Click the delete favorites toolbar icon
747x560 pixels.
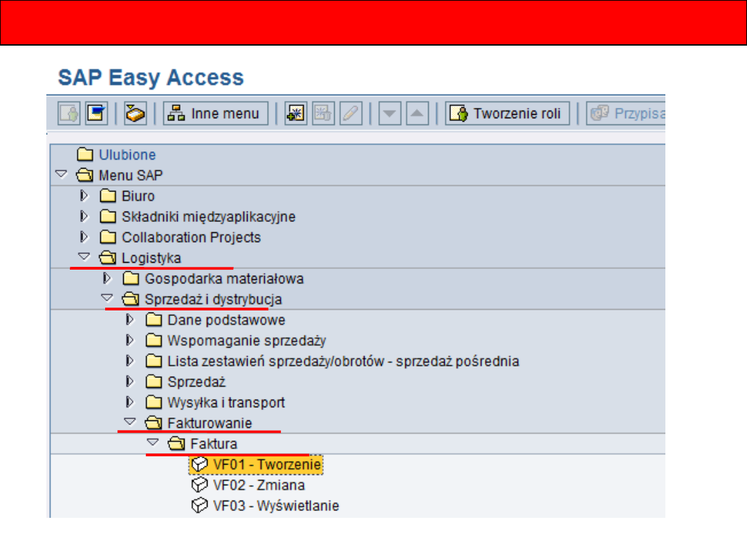click(323, 114)
